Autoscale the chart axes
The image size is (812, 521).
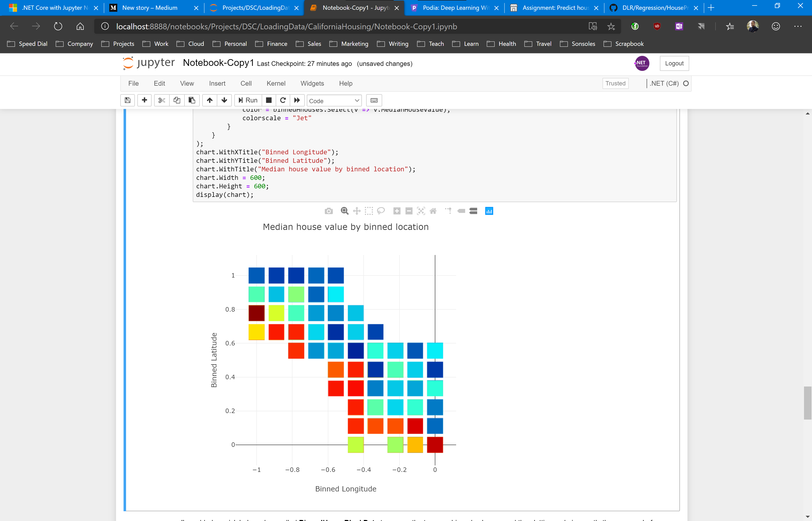421,211
